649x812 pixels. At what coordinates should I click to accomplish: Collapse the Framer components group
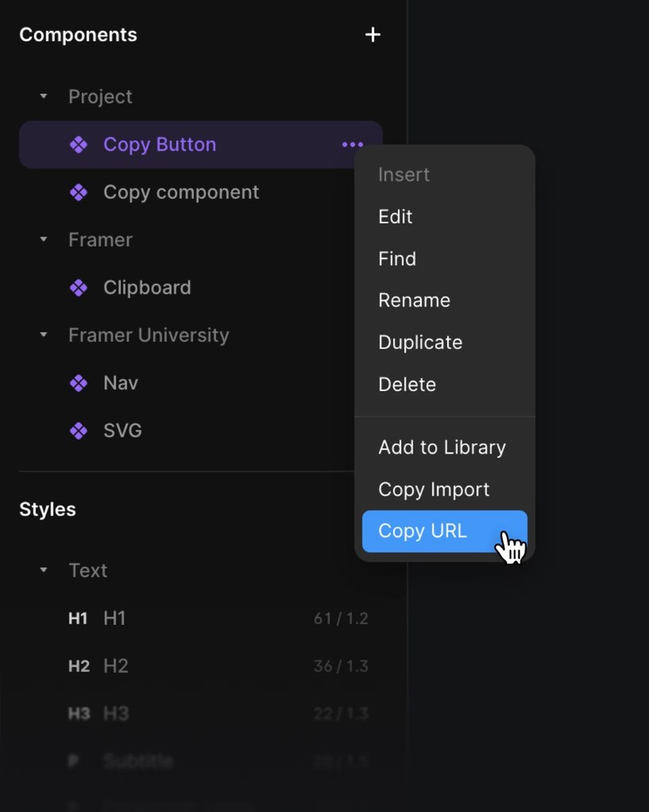(44, 239)
